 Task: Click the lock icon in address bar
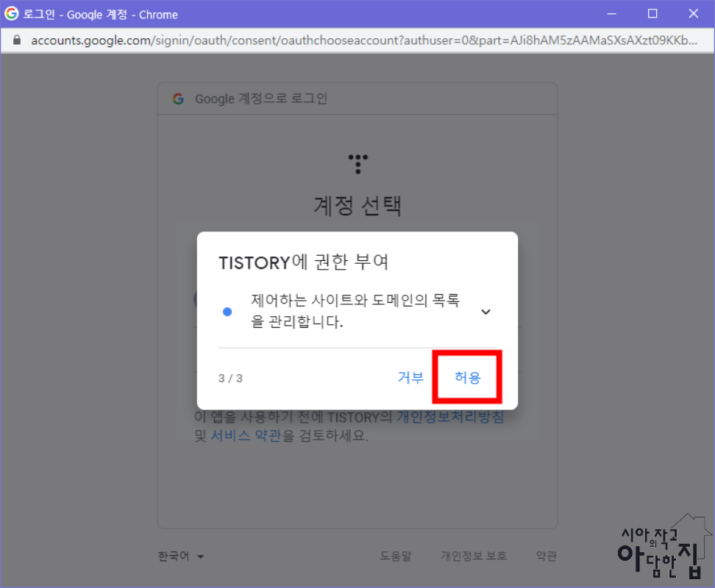[x=17, y=40]
